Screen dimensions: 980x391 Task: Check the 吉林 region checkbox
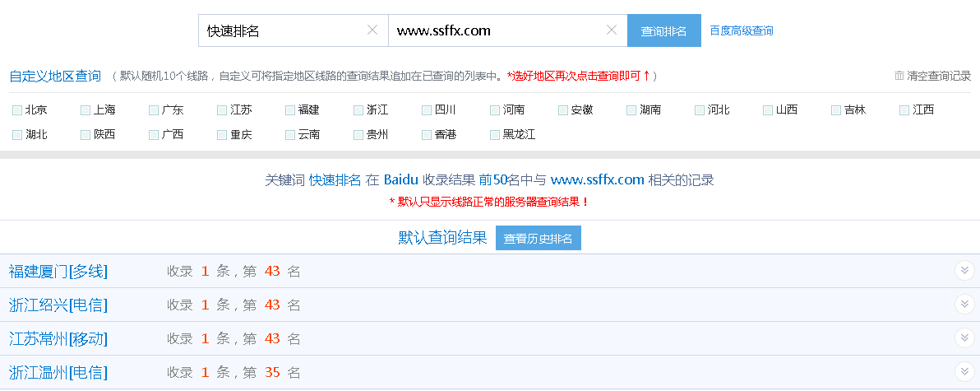pyautogui.click(x=836, y=111)
